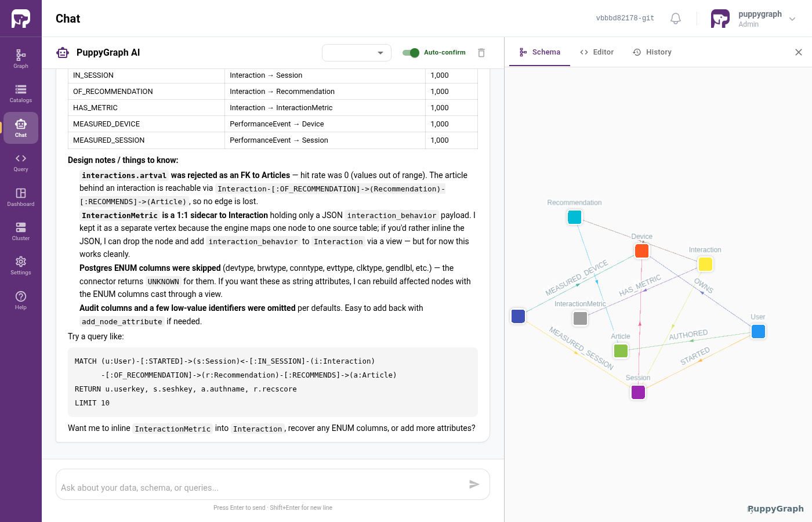Screen dimensions: 812x522
Task: Click the IN_SESSION table cell
Action: click(x=146, y=75)
